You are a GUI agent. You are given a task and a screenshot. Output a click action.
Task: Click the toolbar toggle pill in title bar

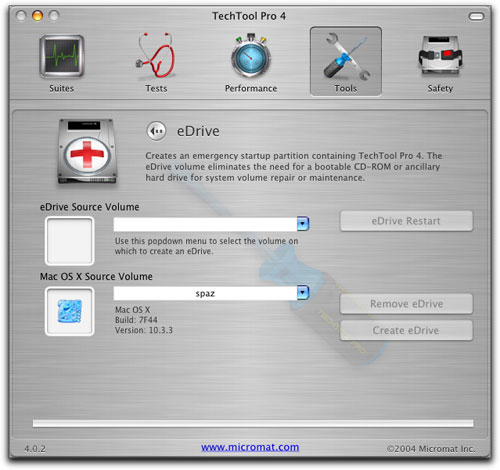click(476, 16)
